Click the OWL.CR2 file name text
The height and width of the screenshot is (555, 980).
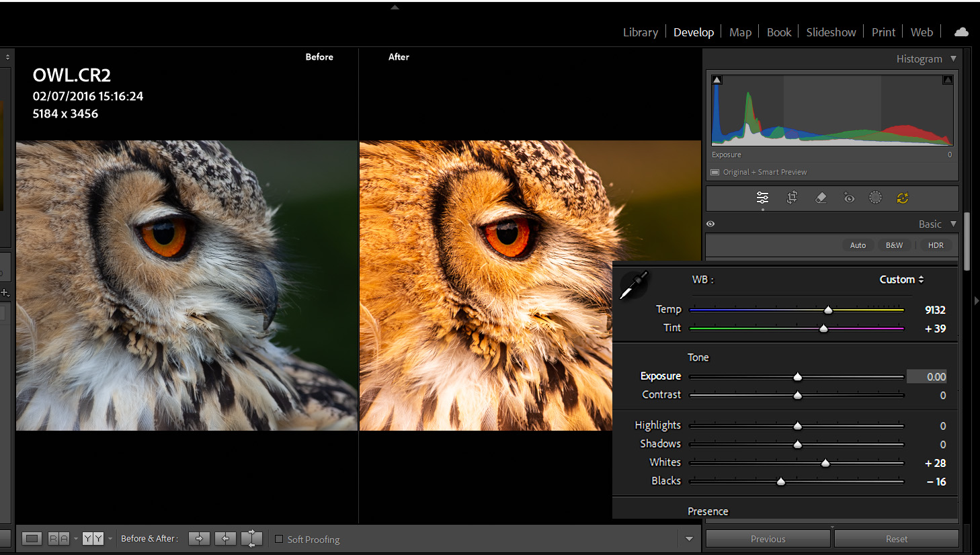(x=72, y=75)
